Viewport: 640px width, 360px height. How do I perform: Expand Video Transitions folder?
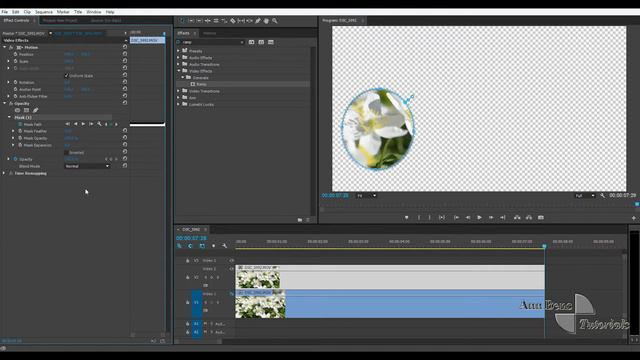point(178,91)
